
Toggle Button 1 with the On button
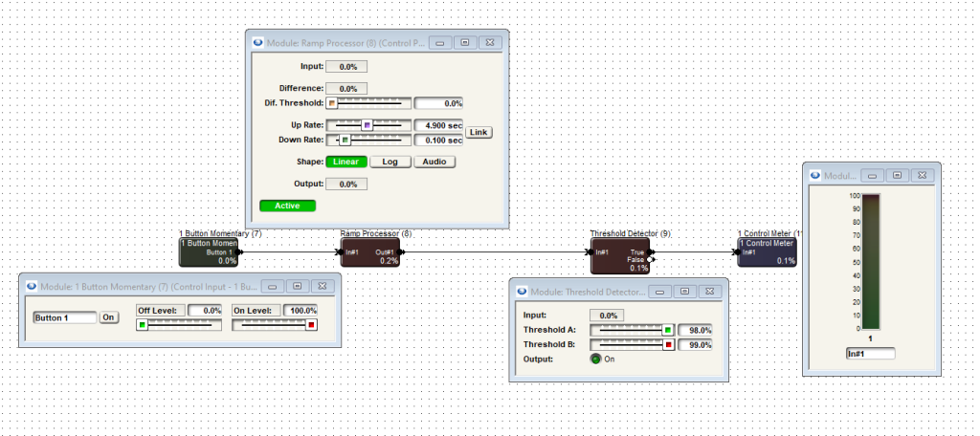pos(108,317)
